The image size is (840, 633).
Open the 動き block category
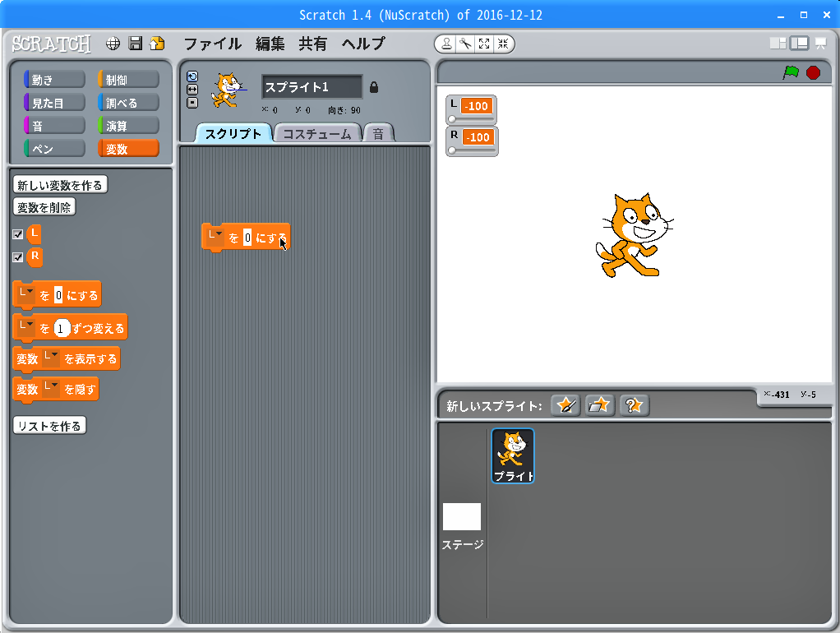(x=54, y=79)
